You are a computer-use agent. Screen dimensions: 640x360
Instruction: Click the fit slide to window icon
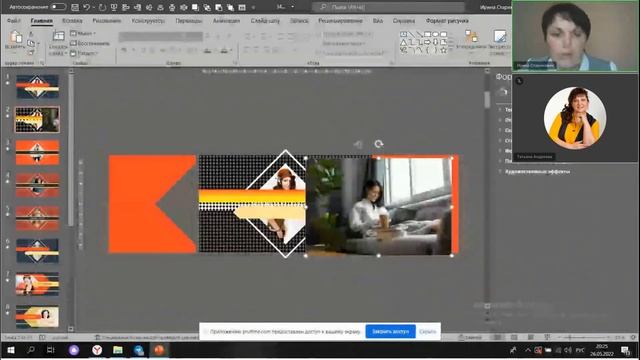tap(633, 338)
